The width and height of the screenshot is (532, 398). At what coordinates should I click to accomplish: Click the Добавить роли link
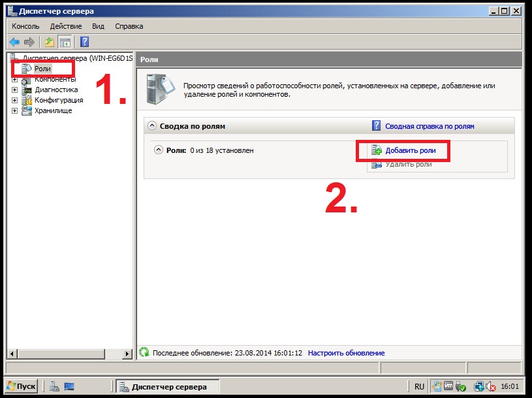point(410,151)
